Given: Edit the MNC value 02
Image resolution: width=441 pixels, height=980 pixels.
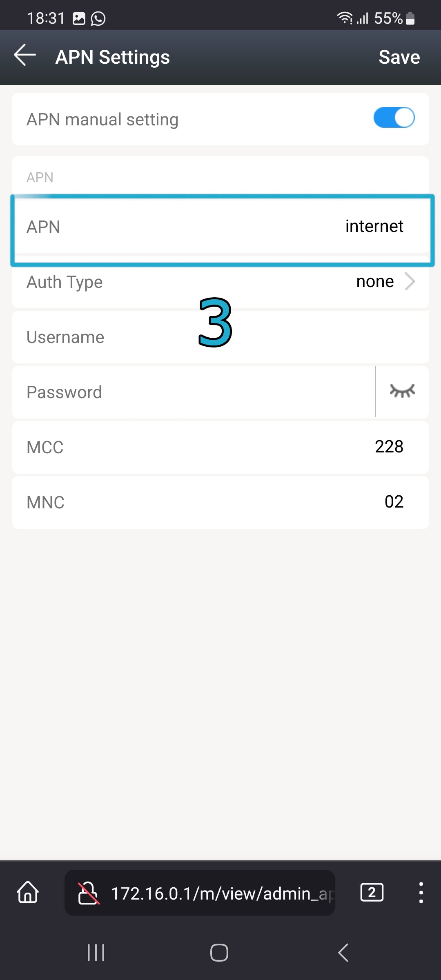Looking at the screenshot, I should pyautogui.click(x=394, y=502).
